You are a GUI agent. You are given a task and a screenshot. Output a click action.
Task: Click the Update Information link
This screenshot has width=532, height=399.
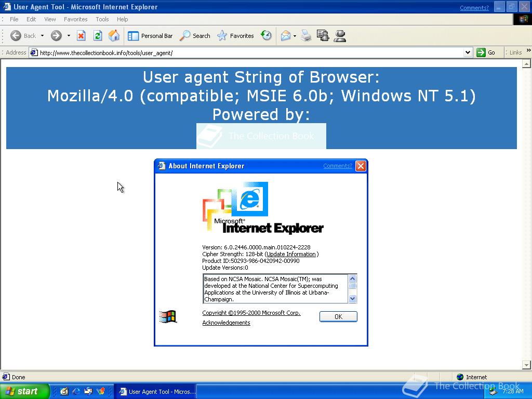pyautogui.click(x=291, y=254)
